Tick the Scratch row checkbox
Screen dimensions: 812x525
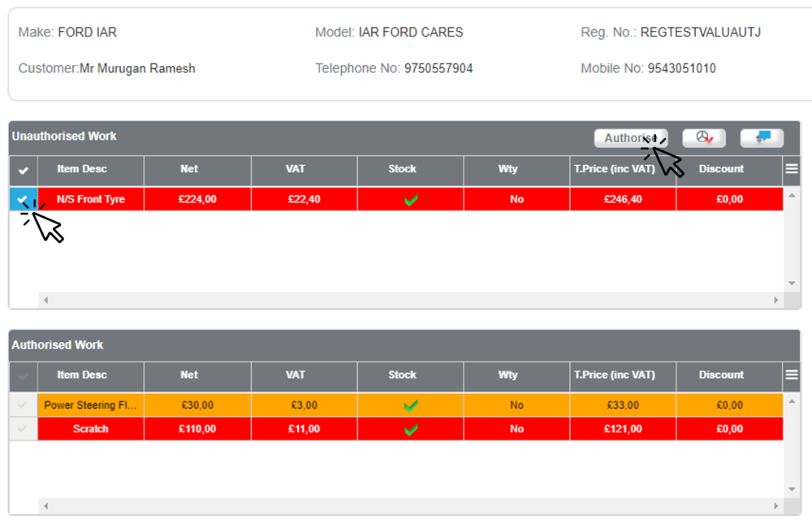(24, 429)
